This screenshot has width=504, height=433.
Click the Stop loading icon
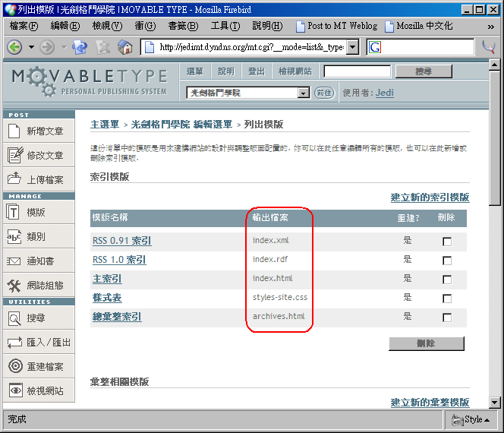click(103, 48)
